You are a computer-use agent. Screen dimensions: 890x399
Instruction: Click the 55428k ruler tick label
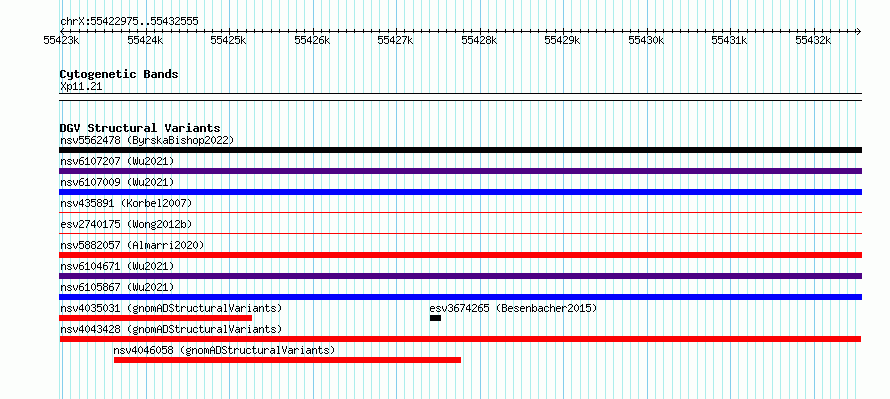click(x=479, y=40)
